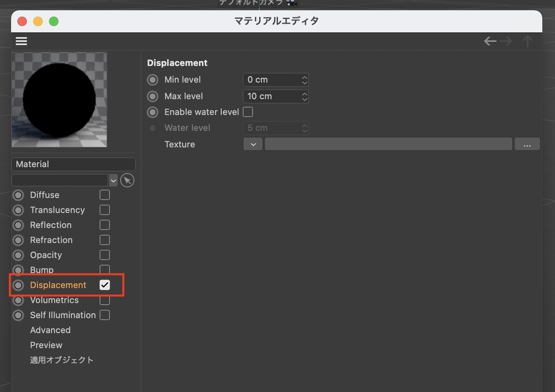Click the back arrow navigation icon
The image size is (555, 392).
pyautogui.click(x=490, y=41)
